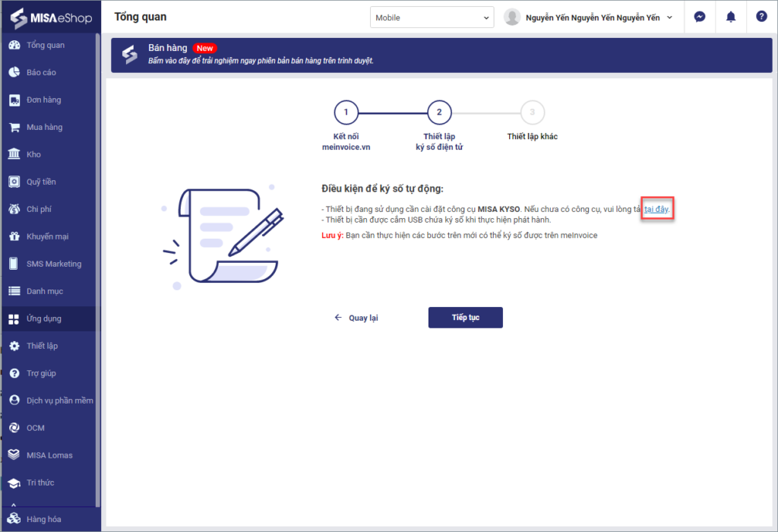Select the Ứng dụng menu item

49,318
